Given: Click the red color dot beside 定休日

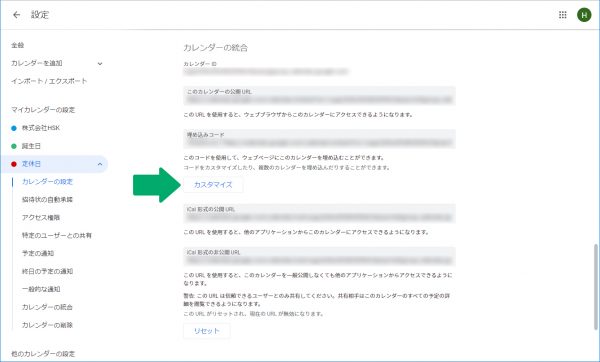Looking at the screenshot, I should (14, 164).
